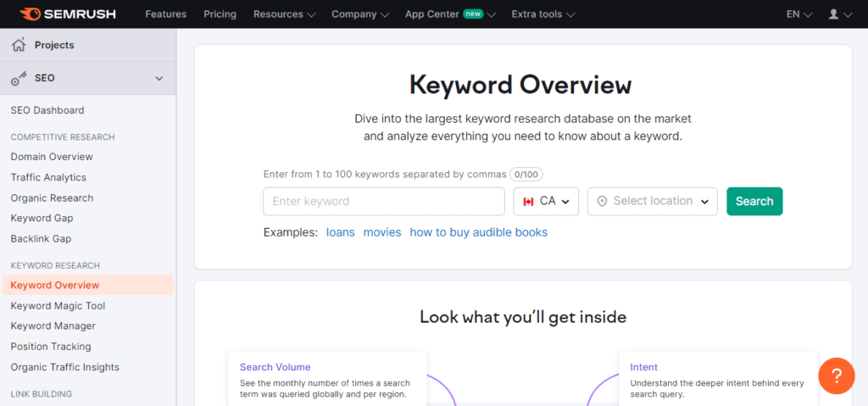
Task: Click the Keyword Overview page heading
Action: coord(520,86)
